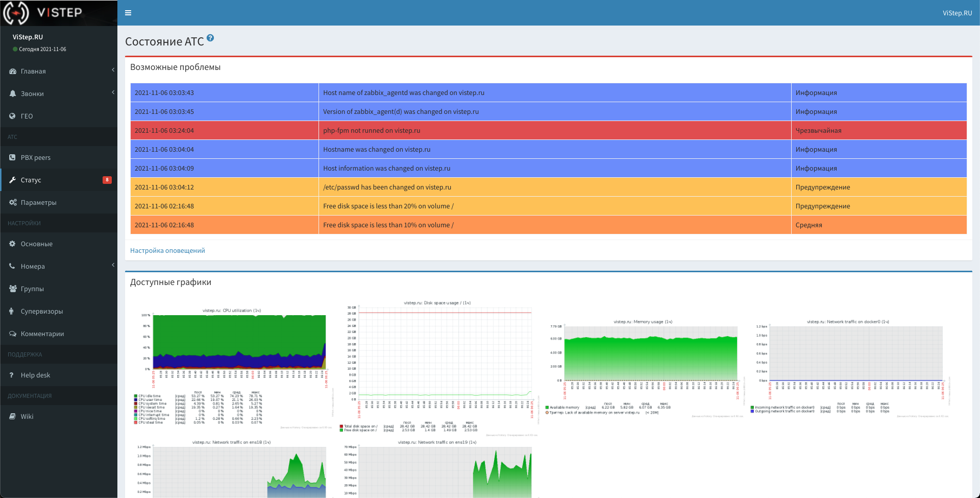Click the globe icon for ГЕО
The image size is (980, 498).
(x=12, y=116)
